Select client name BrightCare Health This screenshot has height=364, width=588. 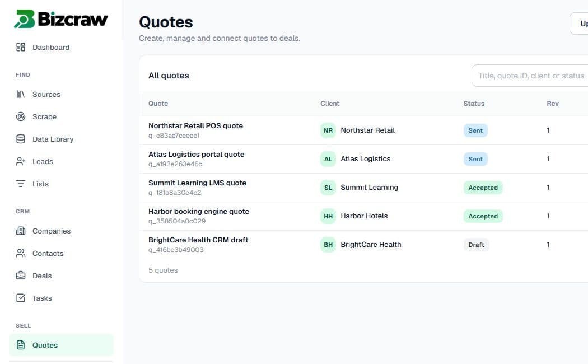click(371, 244)
